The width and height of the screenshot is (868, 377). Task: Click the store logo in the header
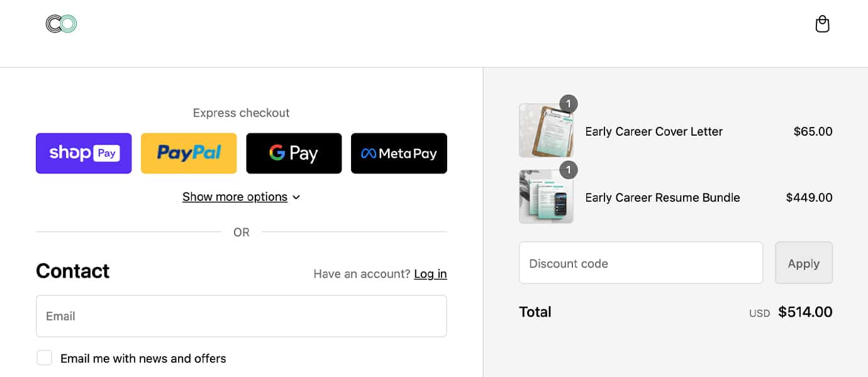point(60,23)
